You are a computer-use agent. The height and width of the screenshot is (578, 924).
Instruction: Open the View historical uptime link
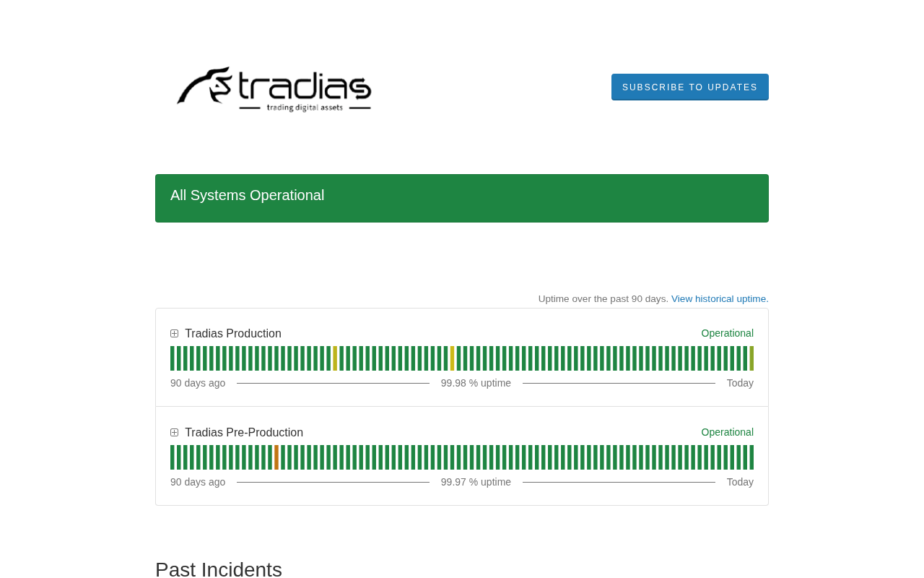(x=719, y=299)
